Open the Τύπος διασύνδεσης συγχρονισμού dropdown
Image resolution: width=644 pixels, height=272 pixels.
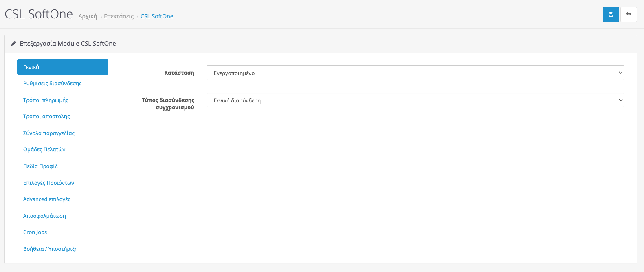(415, 100)
